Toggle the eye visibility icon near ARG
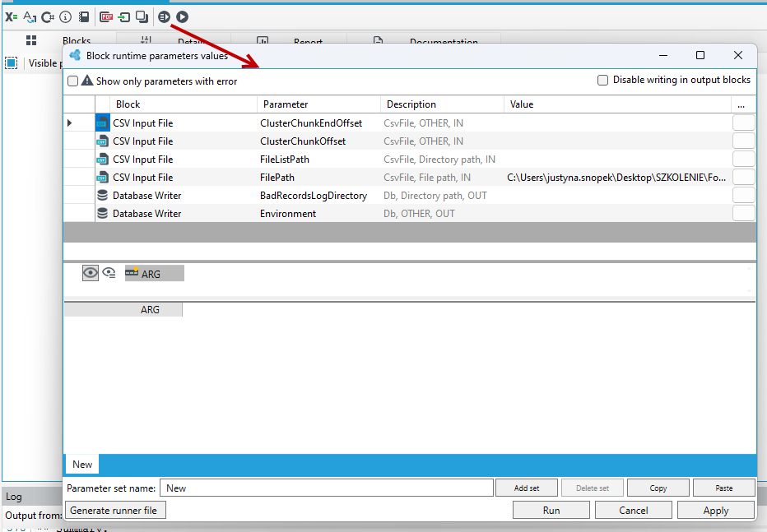Screen dimensions: 767x532 [90, 273]
